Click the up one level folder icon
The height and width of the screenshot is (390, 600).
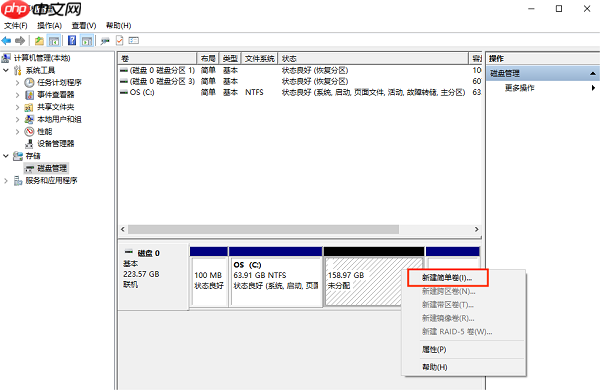(x=39, y=40)
